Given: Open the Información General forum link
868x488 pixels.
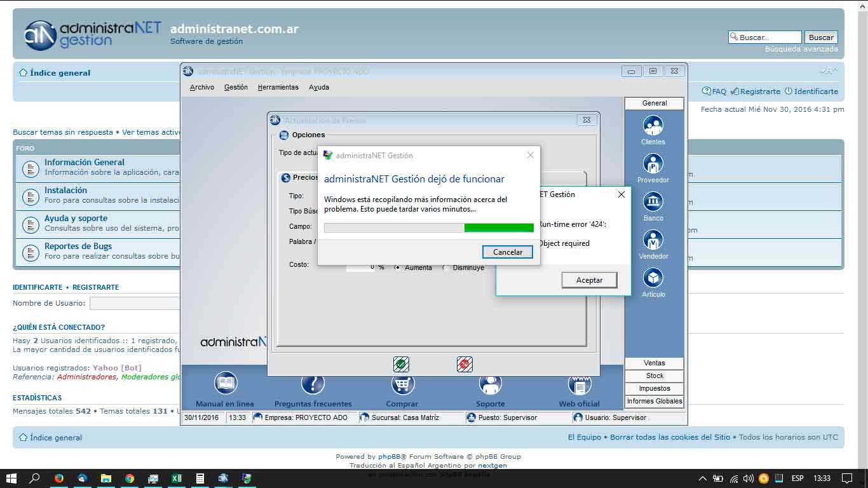Looking at the screenshot, I should 85,162.
